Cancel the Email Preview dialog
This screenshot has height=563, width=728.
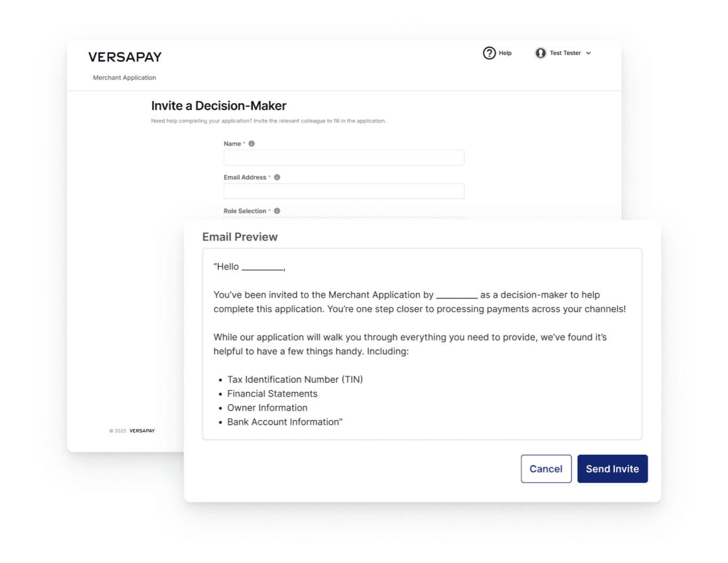546,469
